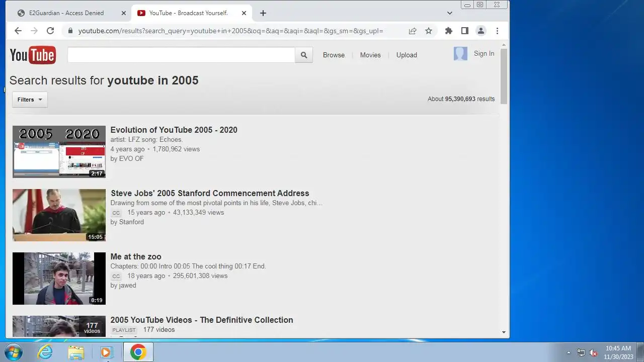This screenshot has width=644, height=362.
Task: Click Show desktop strip at taskbar end
Action: (x=640, y=352)
